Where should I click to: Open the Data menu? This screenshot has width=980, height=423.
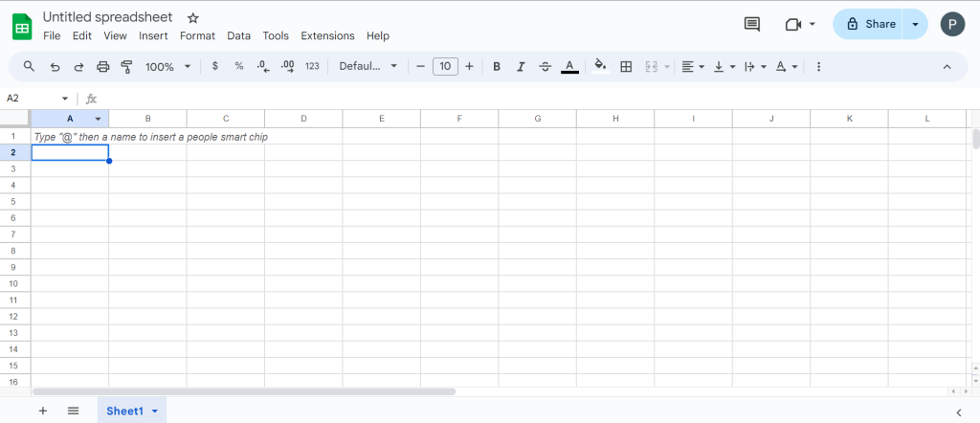coord(238,35)
